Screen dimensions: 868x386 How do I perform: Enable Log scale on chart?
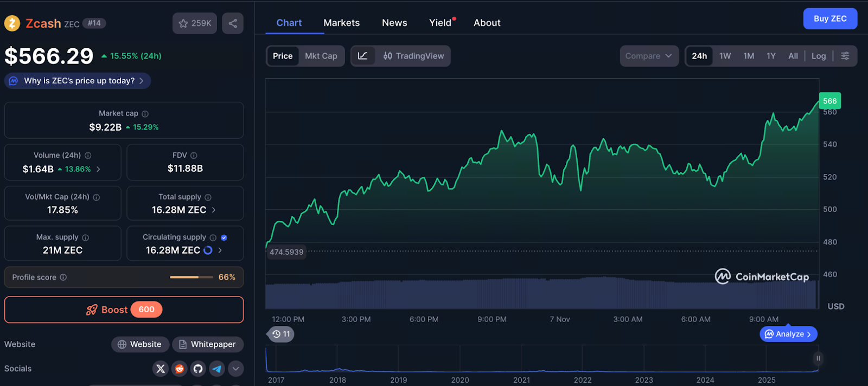pyautogui.click(x=818, y=56)
